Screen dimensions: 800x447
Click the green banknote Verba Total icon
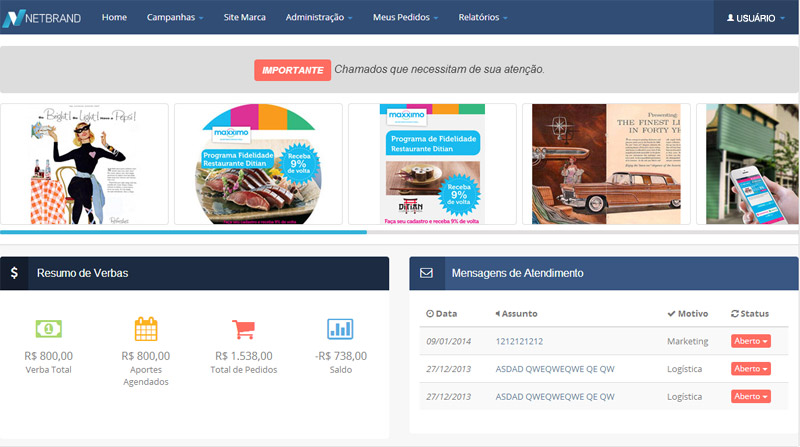point(48,329)
